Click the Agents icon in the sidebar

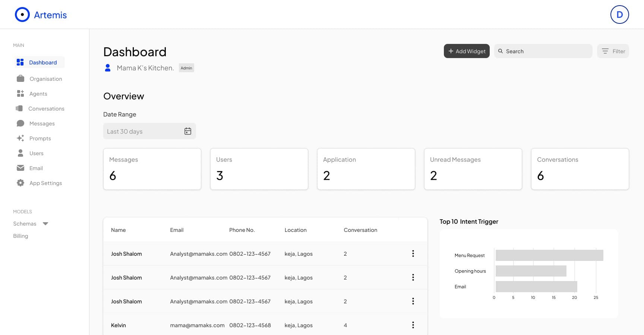[20, 93]
